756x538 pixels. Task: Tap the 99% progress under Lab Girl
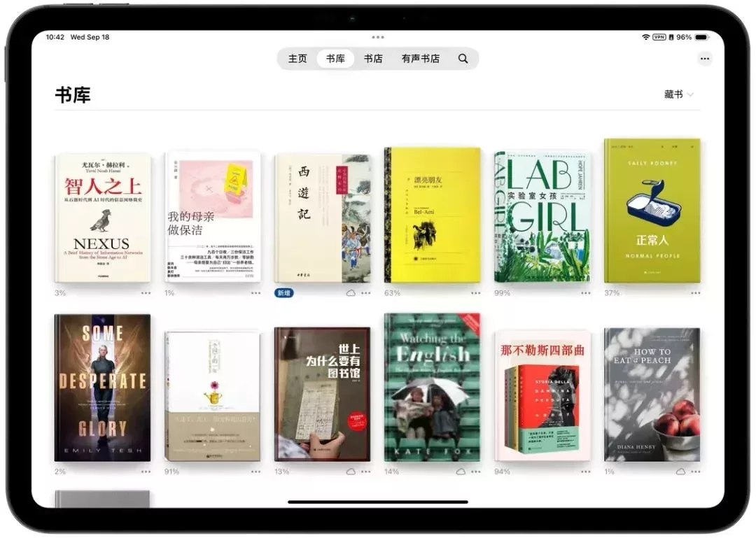(x=503, y=293)
